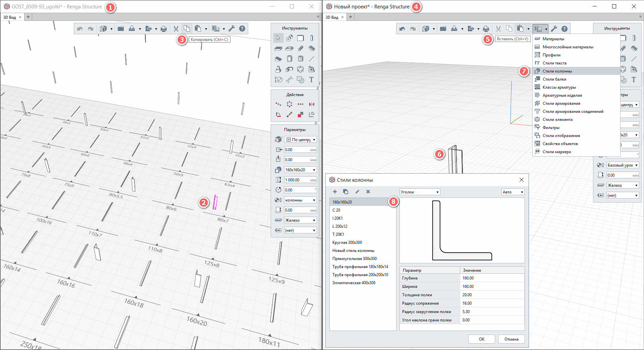Click Радиус сопряжения value 16.00 cell

[x=492, y=303]
